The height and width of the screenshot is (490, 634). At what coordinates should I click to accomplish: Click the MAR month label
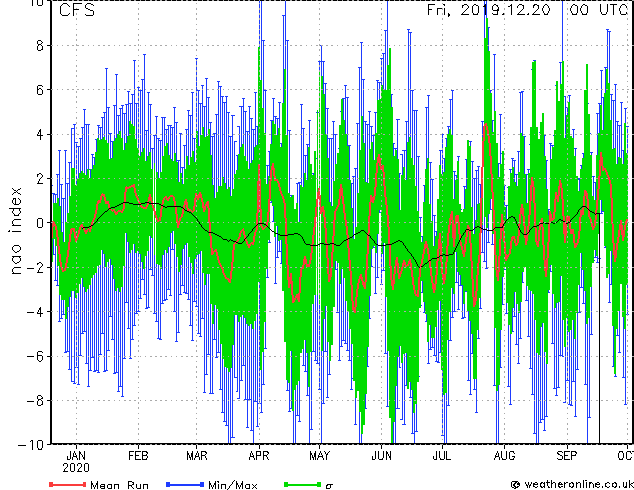[197, 456]
